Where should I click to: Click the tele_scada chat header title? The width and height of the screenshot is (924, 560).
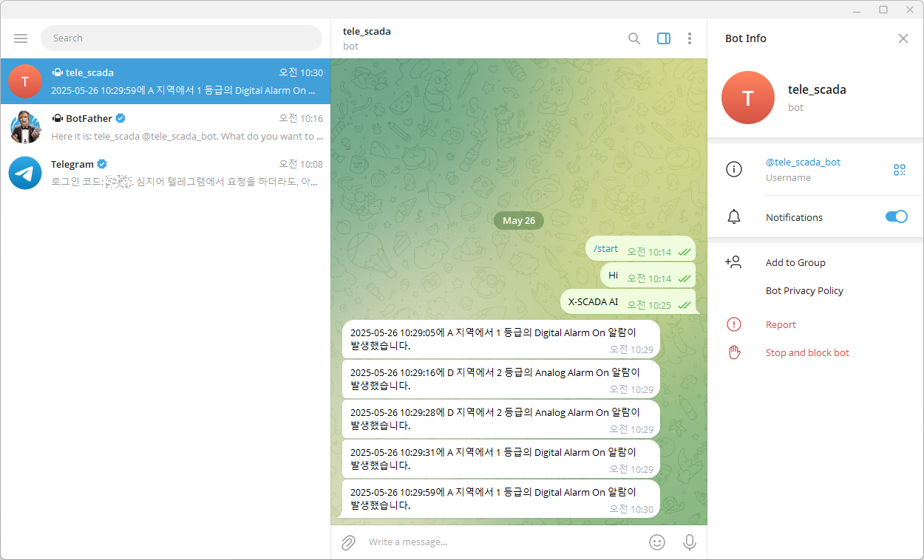point(367,32)
